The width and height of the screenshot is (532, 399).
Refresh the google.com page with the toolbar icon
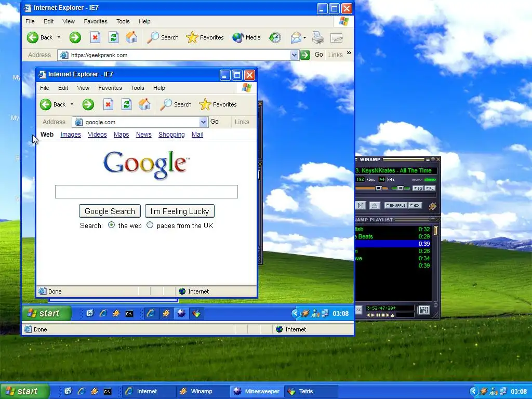tap(127, 104)
